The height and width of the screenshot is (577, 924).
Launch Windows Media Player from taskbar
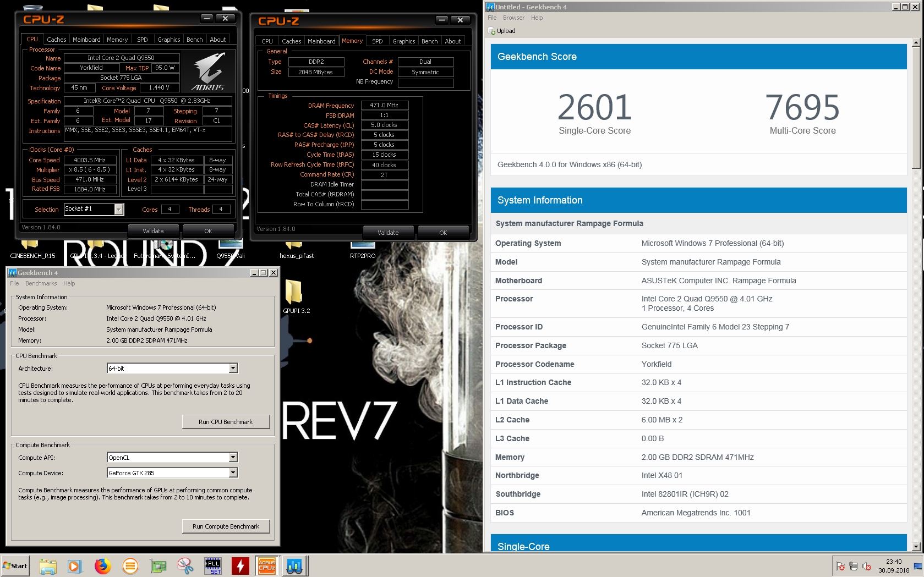[x=75, y=566]
